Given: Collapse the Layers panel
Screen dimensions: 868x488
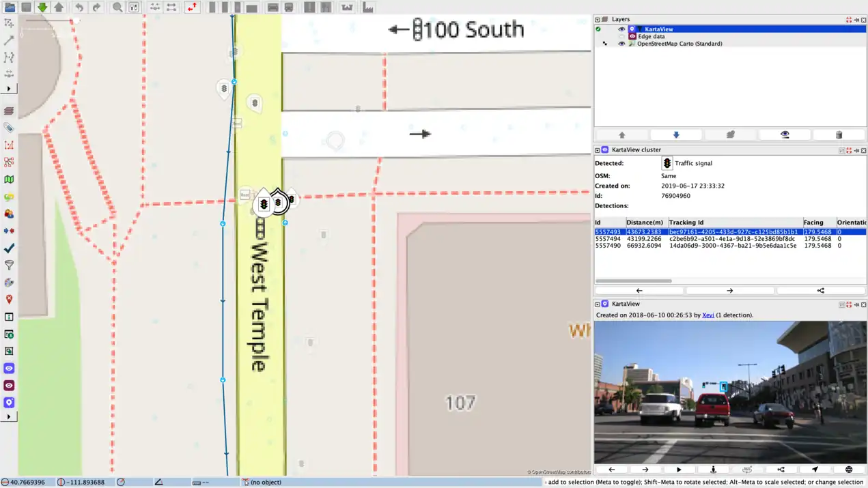Looking at the screenshot, I should [x=598, y=20].
